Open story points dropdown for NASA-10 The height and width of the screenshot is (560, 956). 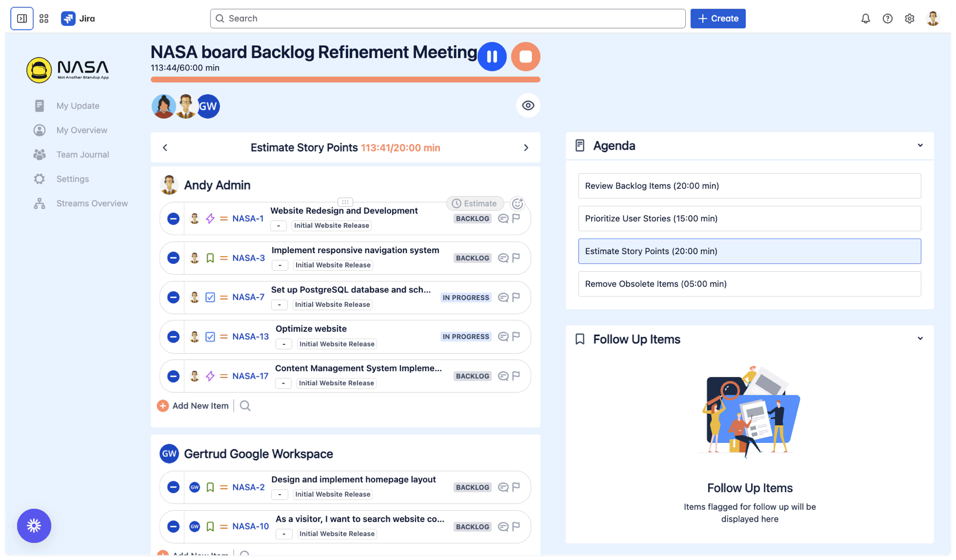point(284,534)
